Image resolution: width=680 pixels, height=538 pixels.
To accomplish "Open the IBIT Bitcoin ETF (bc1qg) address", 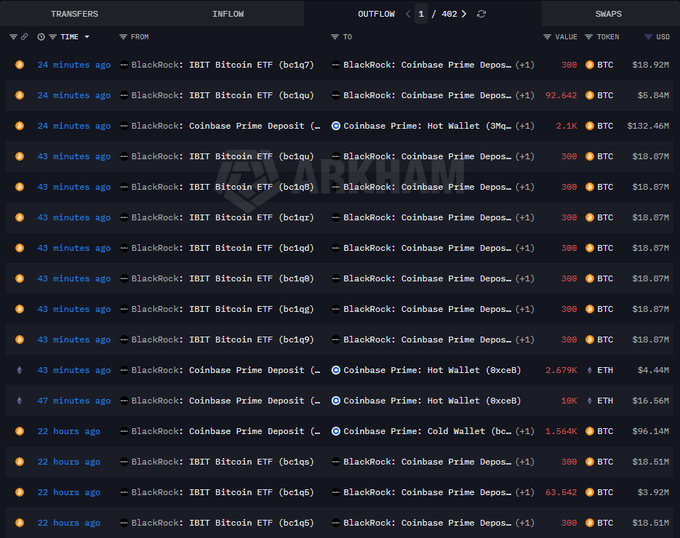I will (251, 309).
